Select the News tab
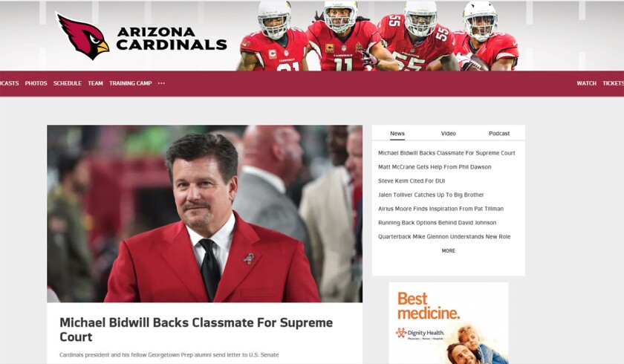This screenshot has height=364, width=624. [397, 133]
